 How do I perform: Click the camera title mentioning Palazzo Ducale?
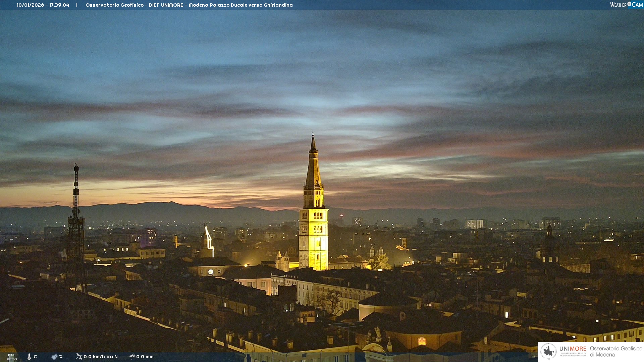coord(189,5)
